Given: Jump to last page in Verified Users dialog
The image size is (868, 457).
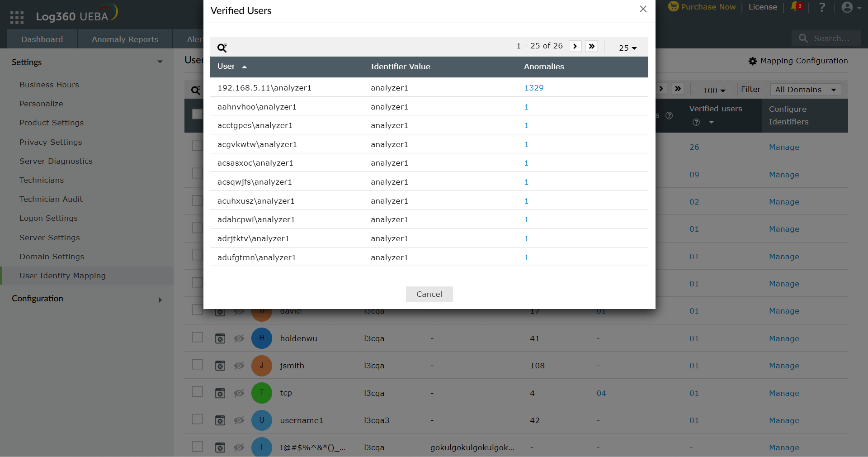Looking at the screenshot, I should tap(591, 46).
